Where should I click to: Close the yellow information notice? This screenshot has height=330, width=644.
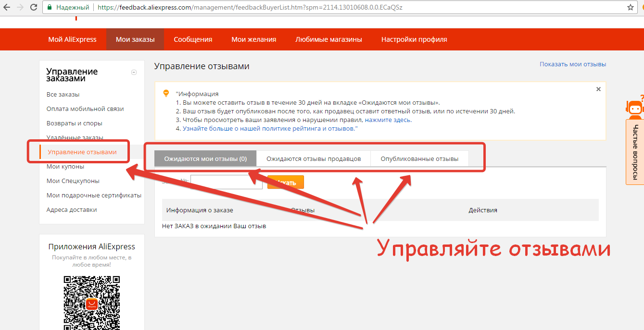pos(598,89)
